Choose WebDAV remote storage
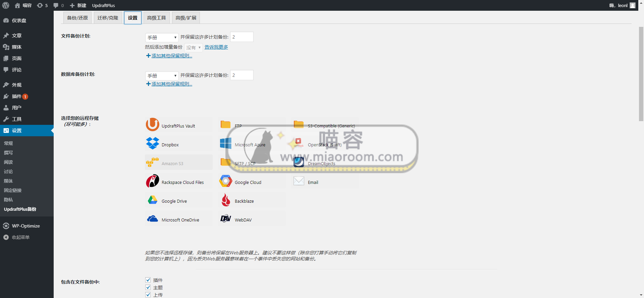Screen dimensions: 644x298 point(252,219)
